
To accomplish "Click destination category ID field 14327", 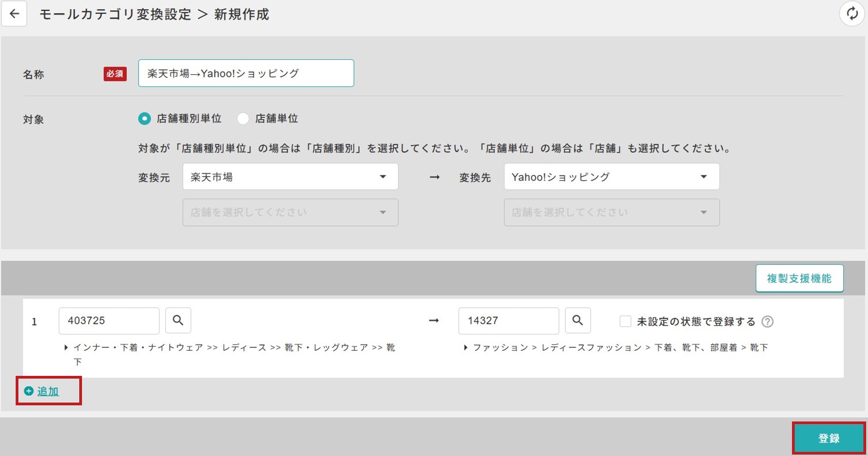I will pos(509,321).
